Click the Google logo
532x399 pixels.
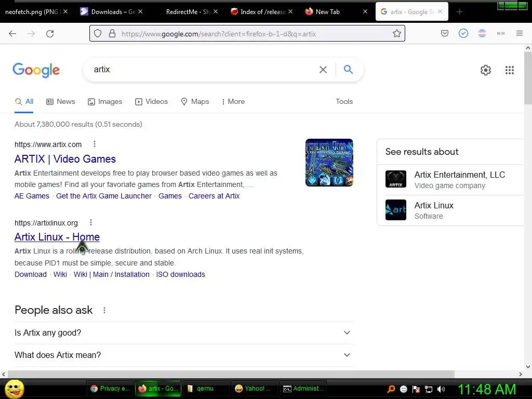[x=36, y=70]
